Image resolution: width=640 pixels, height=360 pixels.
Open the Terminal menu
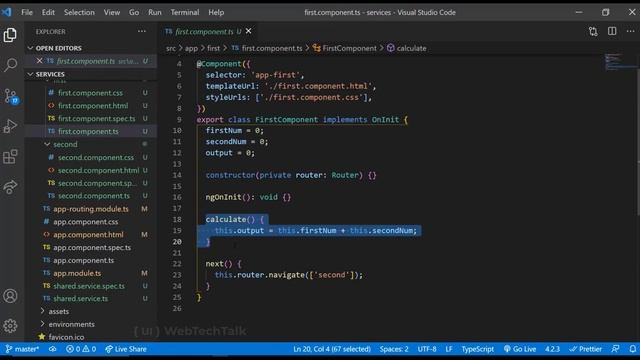click(185, 12)
